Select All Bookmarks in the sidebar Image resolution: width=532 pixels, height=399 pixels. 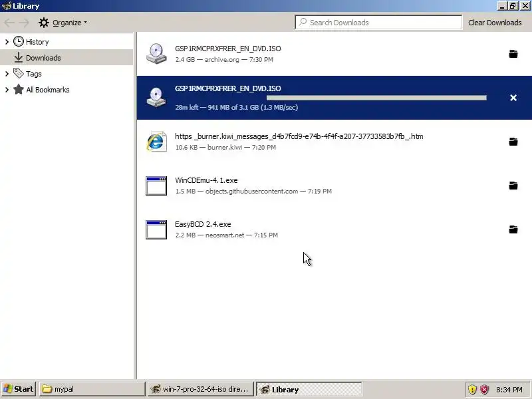[66, 90]
